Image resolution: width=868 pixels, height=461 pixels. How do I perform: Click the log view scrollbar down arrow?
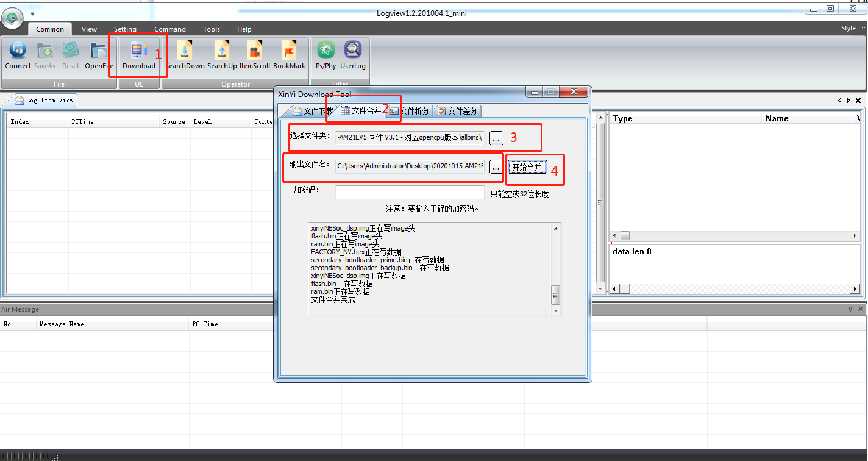600,288
